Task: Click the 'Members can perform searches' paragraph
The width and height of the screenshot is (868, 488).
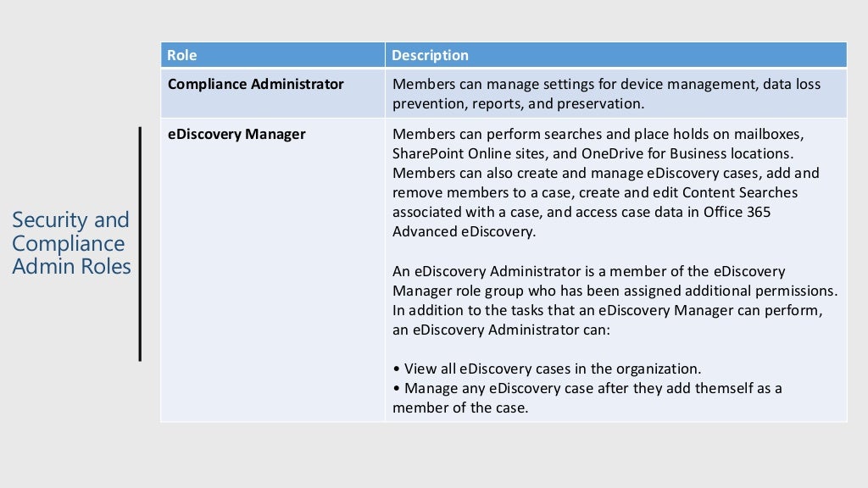Action: tap(605, 183)
